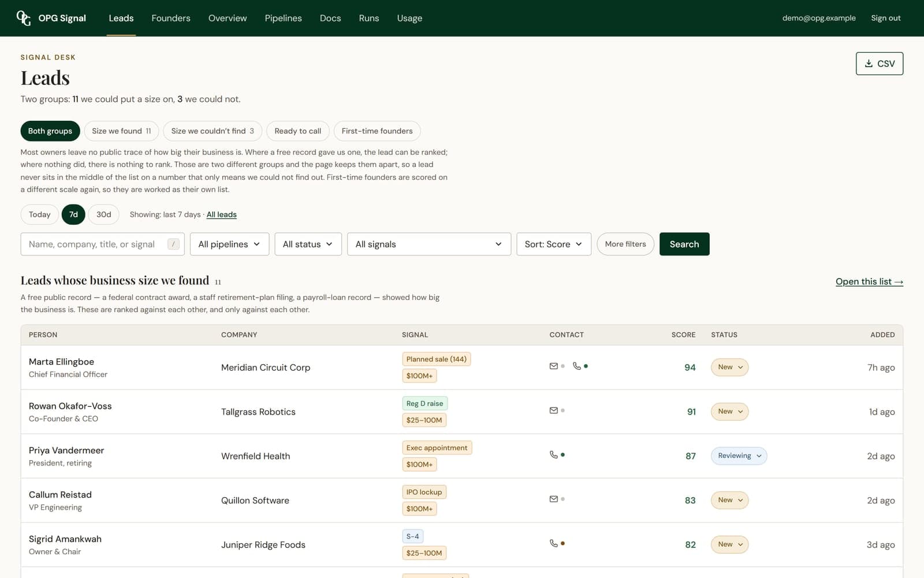924x578 pixels.
Task: Open the Docs tab
Action: click(330, 18)
